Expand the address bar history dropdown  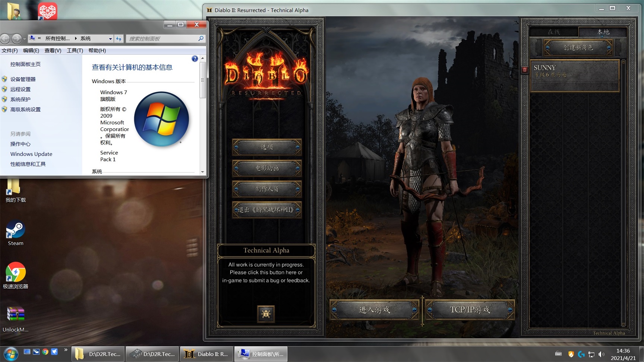110,39
